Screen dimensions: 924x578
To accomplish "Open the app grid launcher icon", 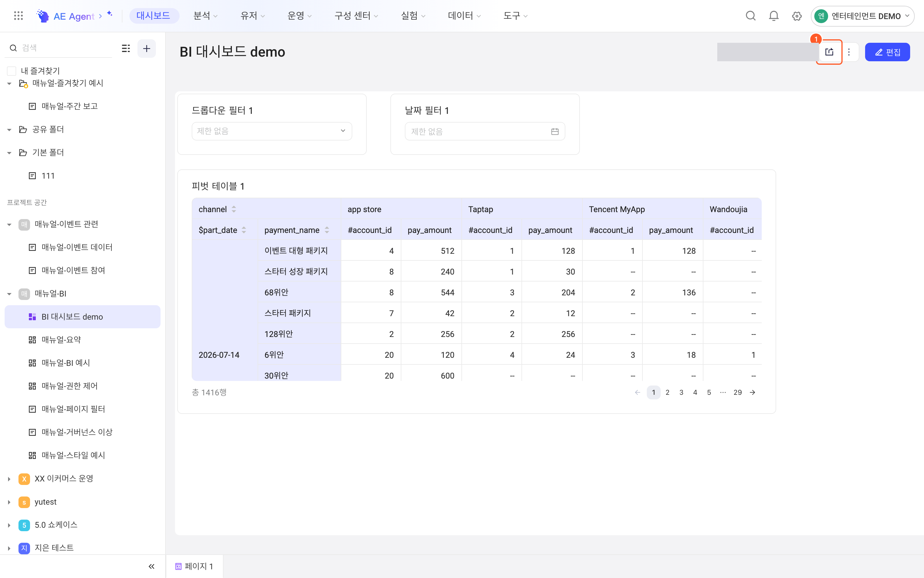I will (x=18, y=16).
